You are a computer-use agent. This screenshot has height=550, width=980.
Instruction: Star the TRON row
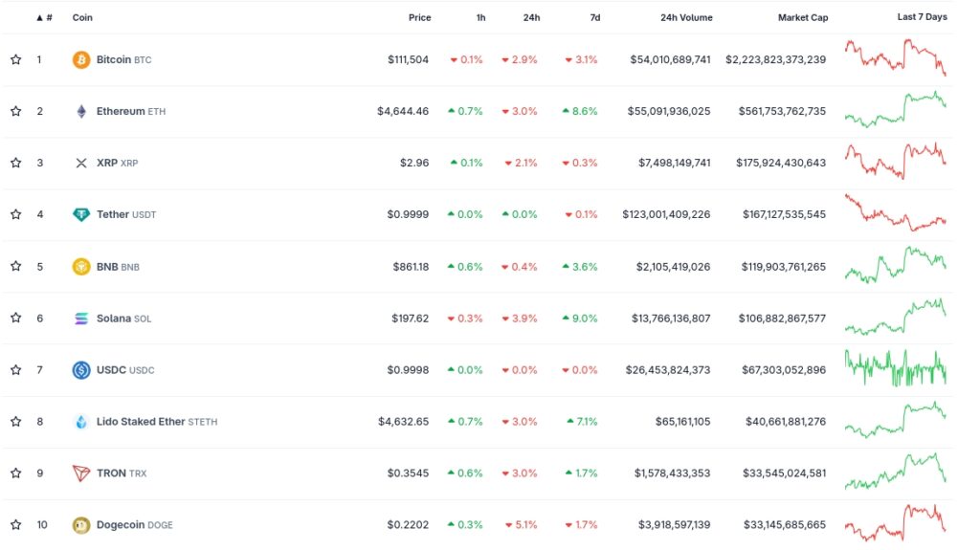[x=15, y=473]
